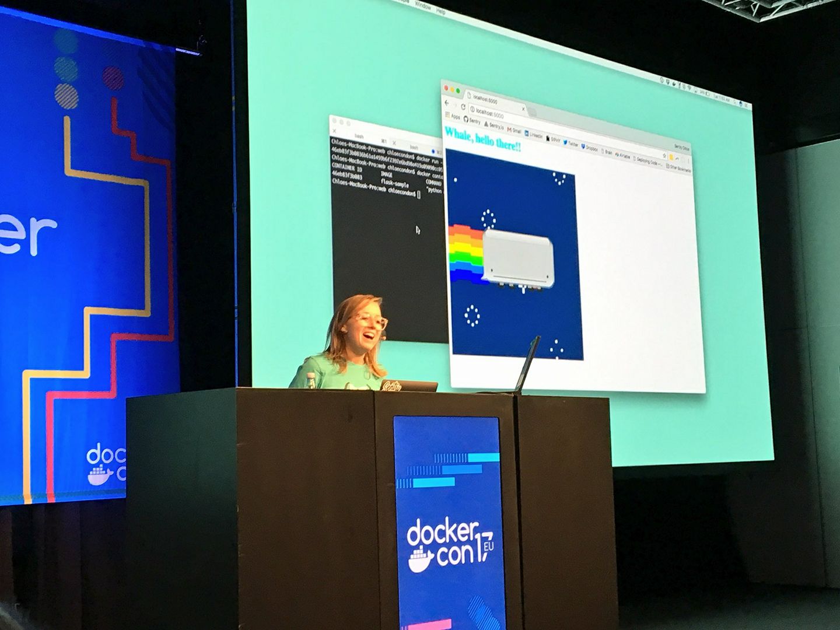This screenshot has width=840, height=630.
Task: Open the Dropbox bookmark
Action: coord(589,148)
